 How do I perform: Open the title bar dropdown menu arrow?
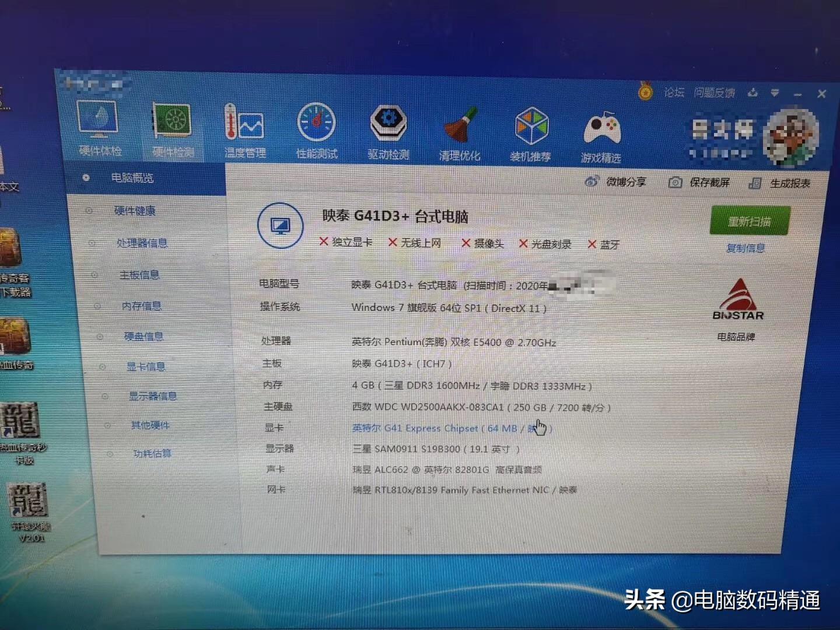tap(775, 93)
